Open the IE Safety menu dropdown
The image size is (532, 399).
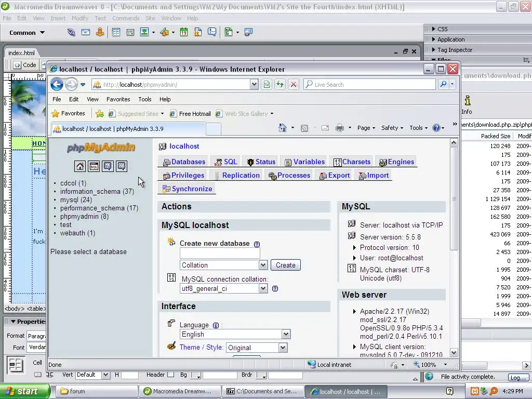point(392,128)
